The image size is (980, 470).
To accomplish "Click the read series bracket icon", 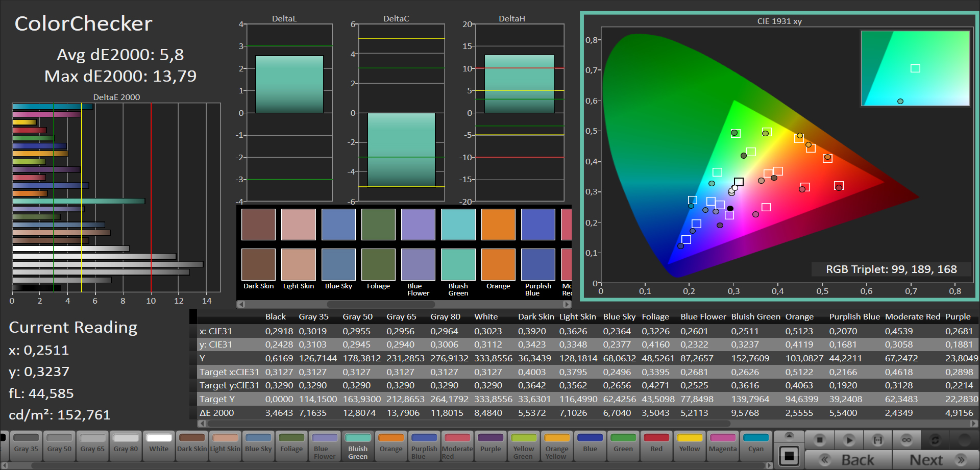I will [x=878, y=439].
